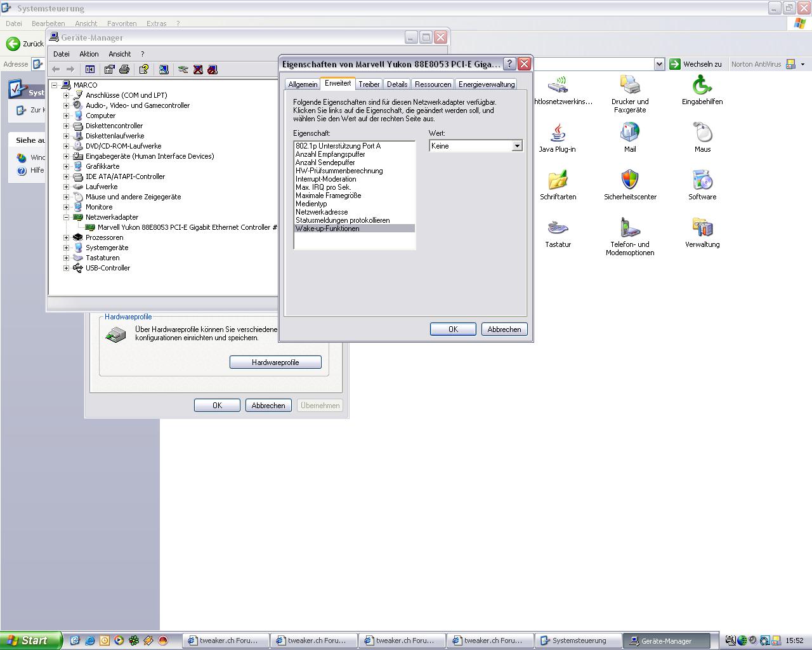The height and width of the screenshot is (650, 812).
Task: Select Interrupt-Moderation in the Eigenschaft list
Action: tap(325, 179)
